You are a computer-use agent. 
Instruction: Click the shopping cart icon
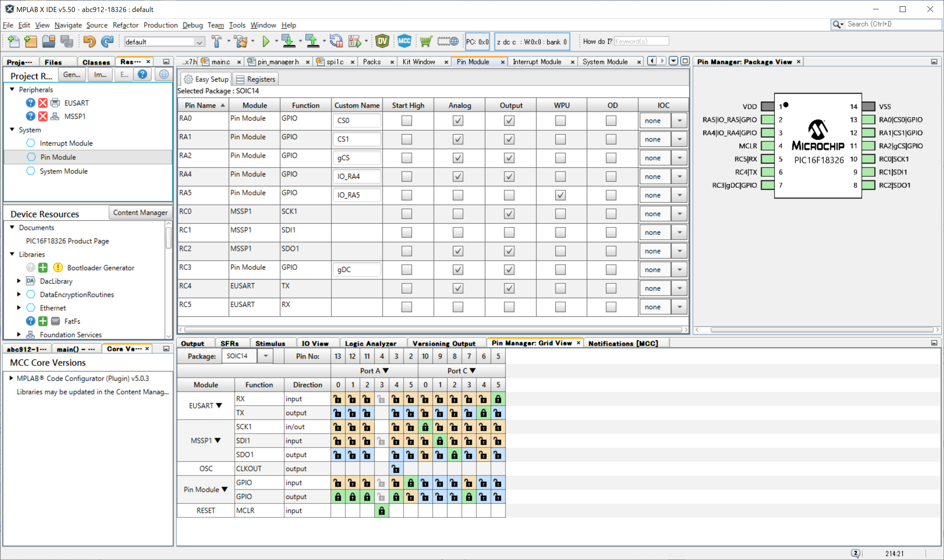click(x=426, y=41)
